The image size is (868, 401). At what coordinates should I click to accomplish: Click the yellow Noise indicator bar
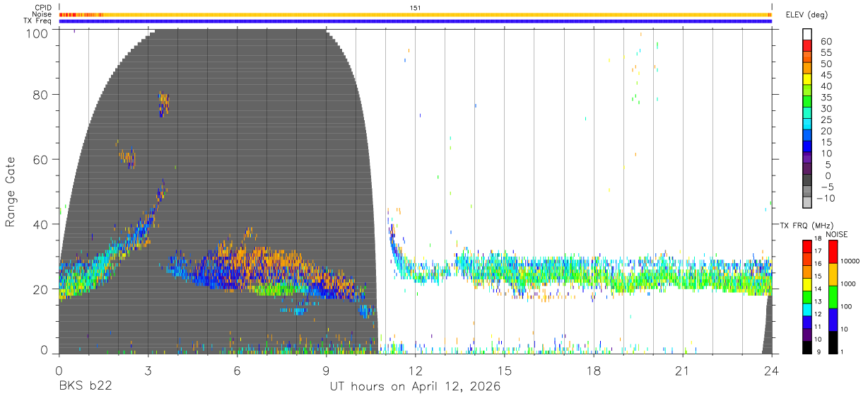point(415,15)
